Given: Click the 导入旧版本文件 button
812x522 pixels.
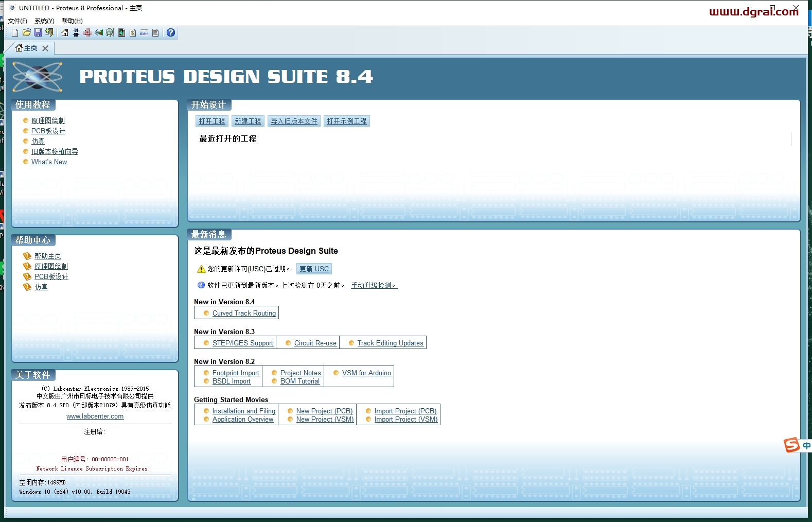Looking at the screenshot, I should (x=294, y=121).
